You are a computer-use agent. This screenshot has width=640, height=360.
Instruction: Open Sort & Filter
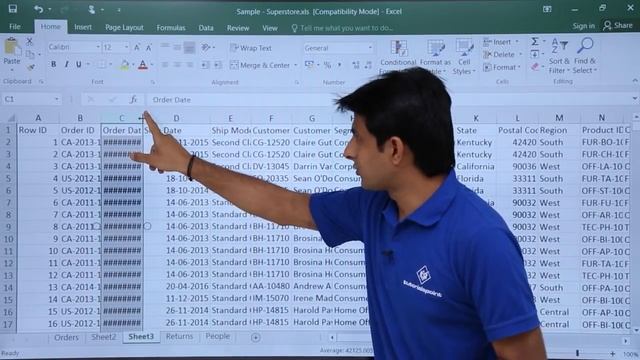(559, 56)
